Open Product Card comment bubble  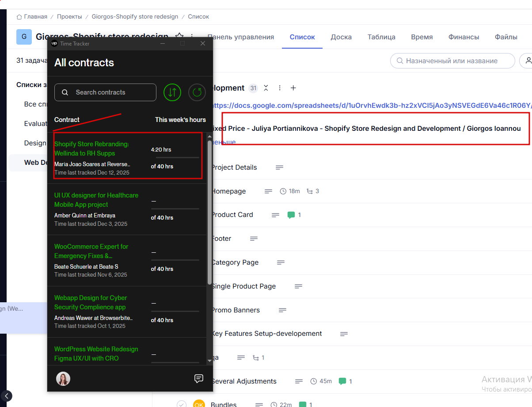[291, 215]
